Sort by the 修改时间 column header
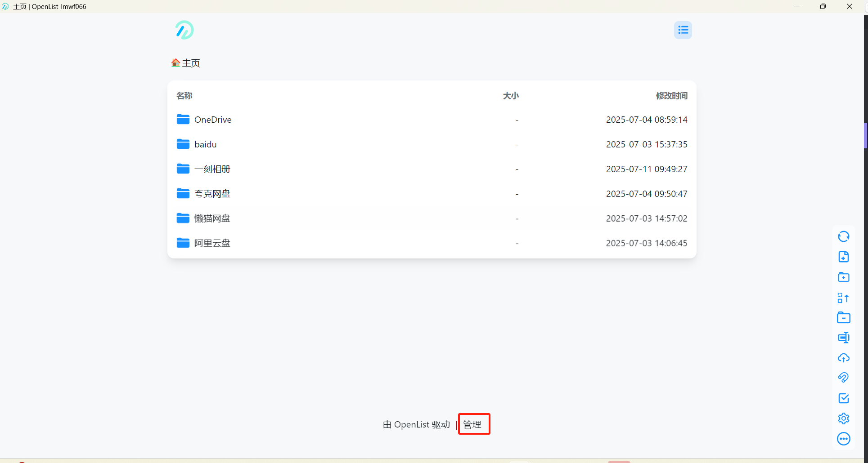Viewport: 868px width, 463px height. pos(671,96)
